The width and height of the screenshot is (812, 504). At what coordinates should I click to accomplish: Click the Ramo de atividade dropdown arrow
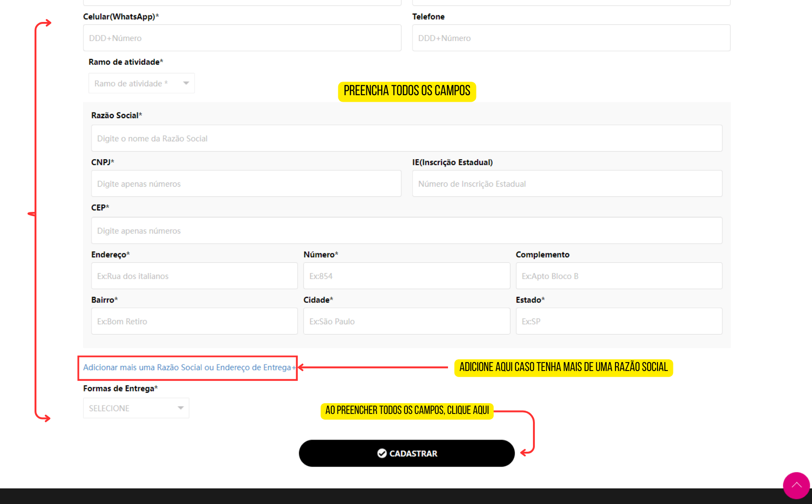click(186, 84)
